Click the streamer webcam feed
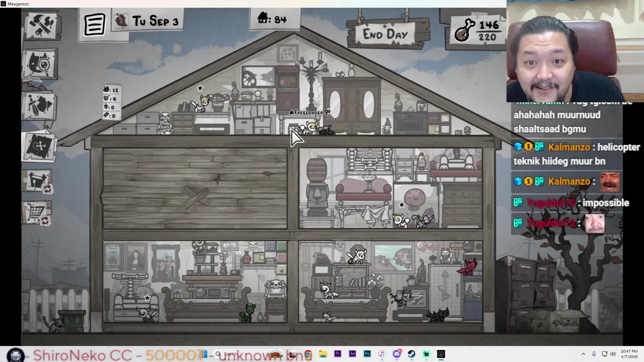This screenshot has height=362, width=644. pyautogui.click(x=575, y=51)
